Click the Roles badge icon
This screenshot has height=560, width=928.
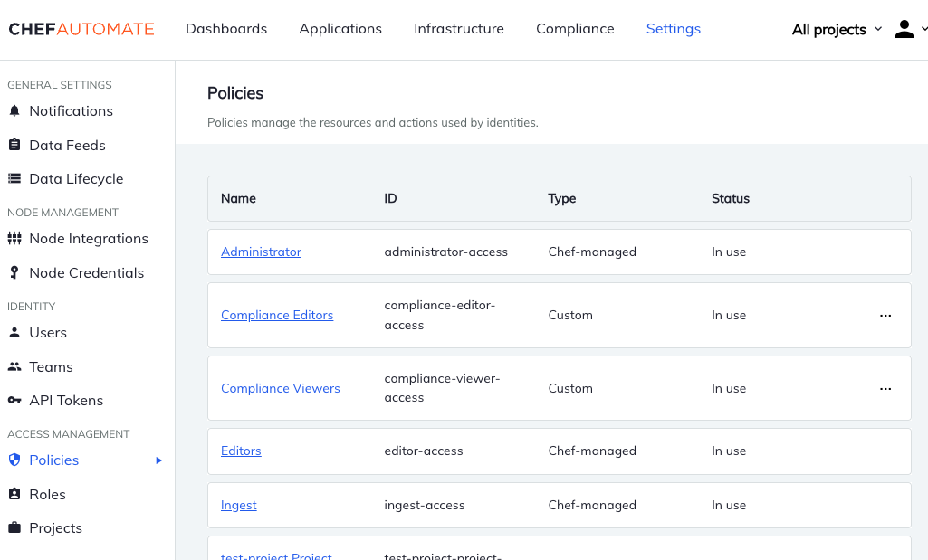pyautogui.click(x=14, y=494)
